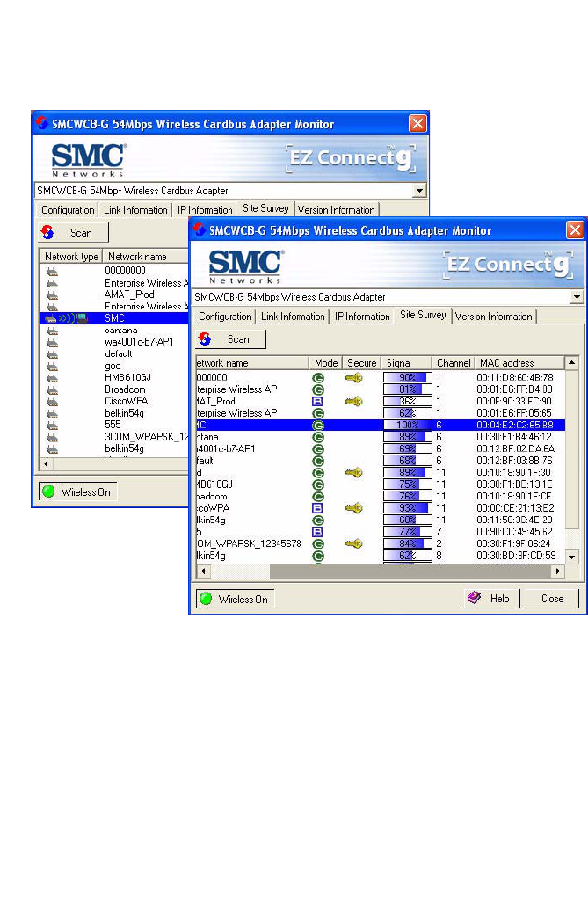Select CiscoWPA network in back window

127,401
